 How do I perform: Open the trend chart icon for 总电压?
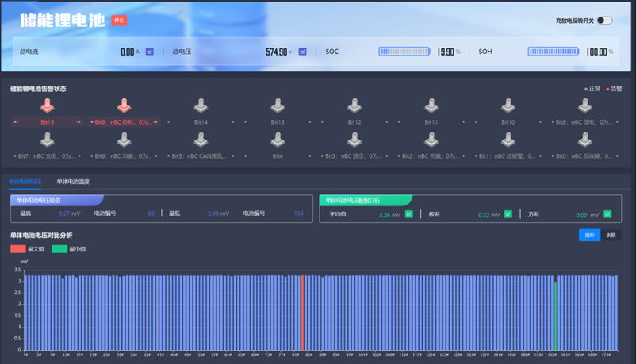point(303,52)
